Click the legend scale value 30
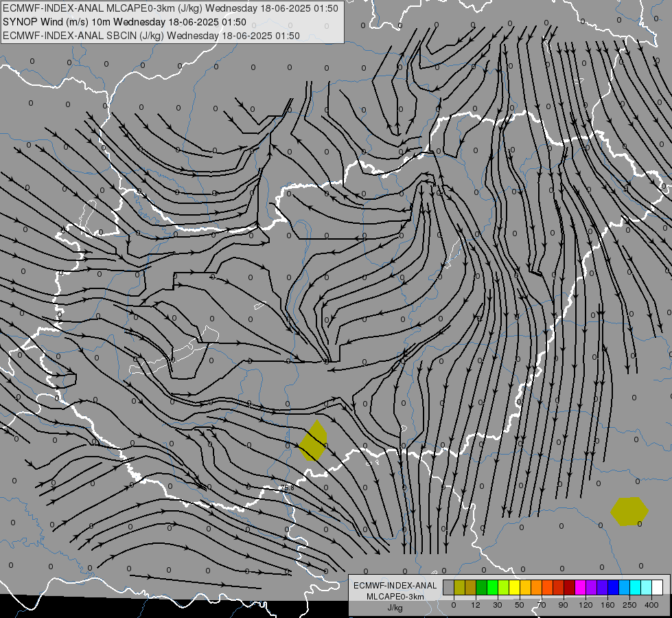The height and width of the screenshot is (618, 672). (x=498, y=605)
